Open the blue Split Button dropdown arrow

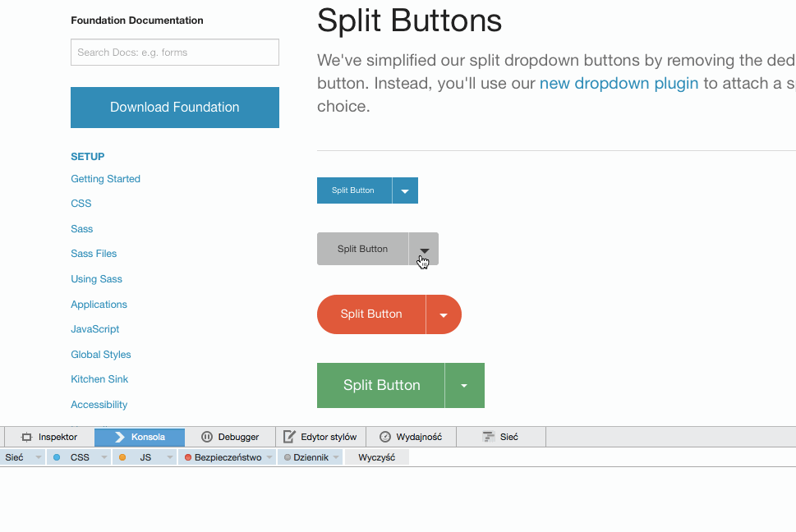coord(404,190)
